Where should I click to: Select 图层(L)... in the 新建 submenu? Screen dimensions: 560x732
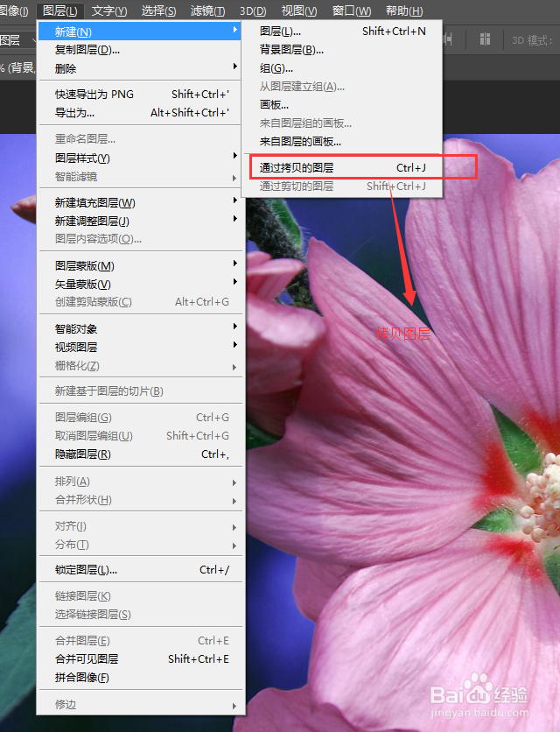coord(341,32)
